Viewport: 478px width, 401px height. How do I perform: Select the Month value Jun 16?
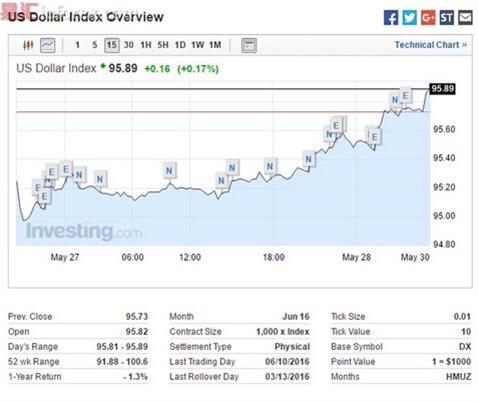(296, 316)
